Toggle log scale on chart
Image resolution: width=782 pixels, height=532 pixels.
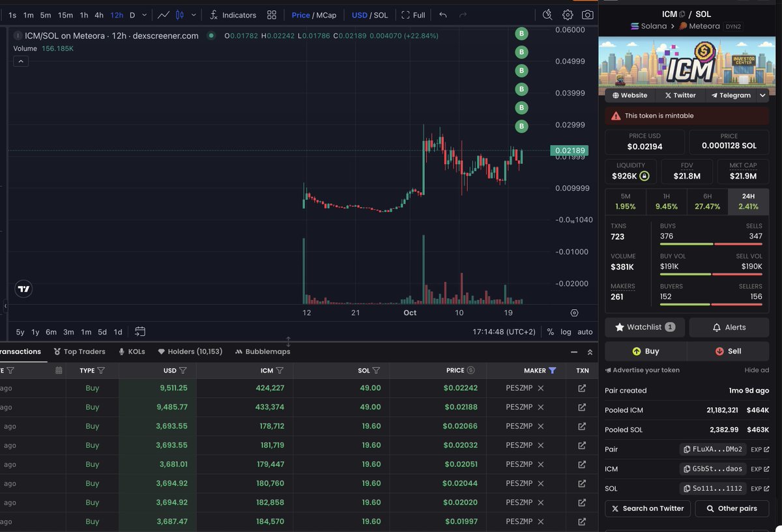click(x=566, y=331)
